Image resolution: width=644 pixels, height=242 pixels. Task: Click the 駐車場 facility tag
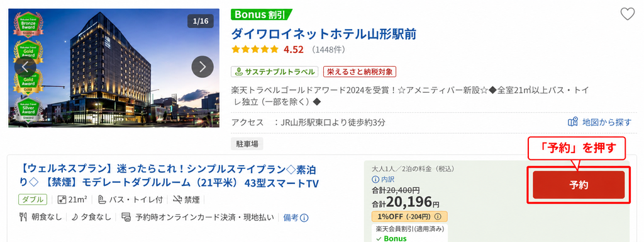tap(247, 144)
